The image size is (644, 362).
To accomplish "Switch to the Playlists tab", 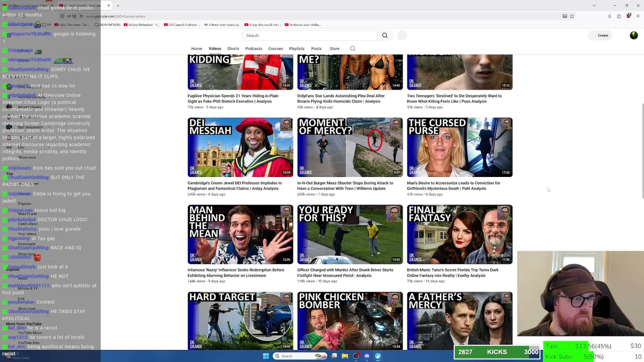I will [297, 49].
